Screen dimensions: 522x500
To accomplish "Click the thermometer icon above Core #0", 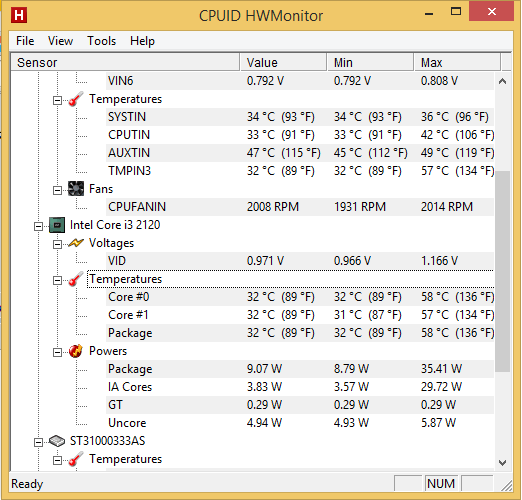I will (x=76, y=279).
